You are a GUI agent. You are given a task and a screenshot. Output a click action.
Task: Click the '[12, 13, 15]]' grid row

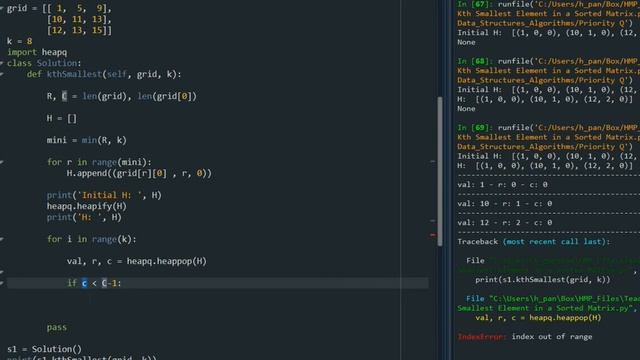pyautogui.click(x=79, y=30)
